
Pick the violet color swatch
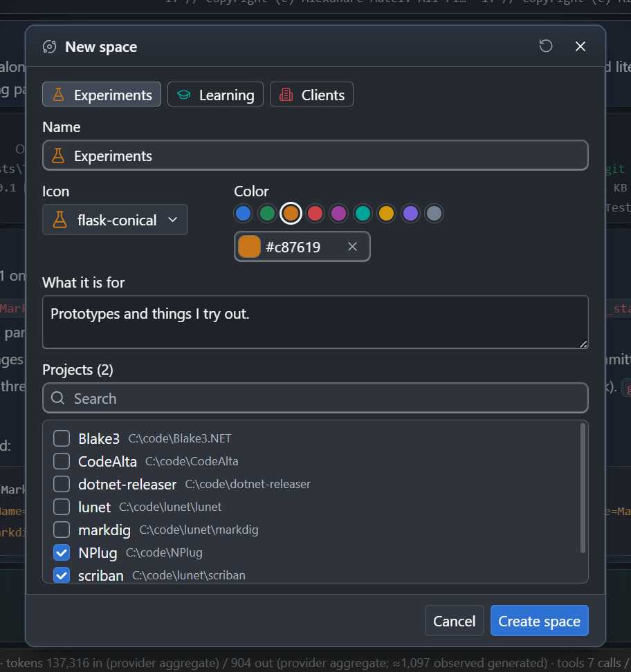[x=410, y=214]
